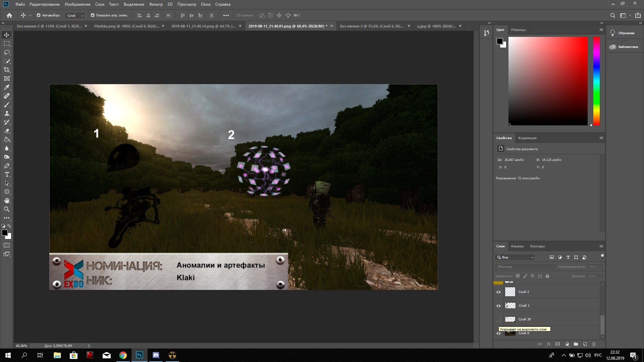Screen dimensions: 644x362
Task: Switch to the Plashka.png document tab
Action: pyautogui.click(x=127, y=26)
